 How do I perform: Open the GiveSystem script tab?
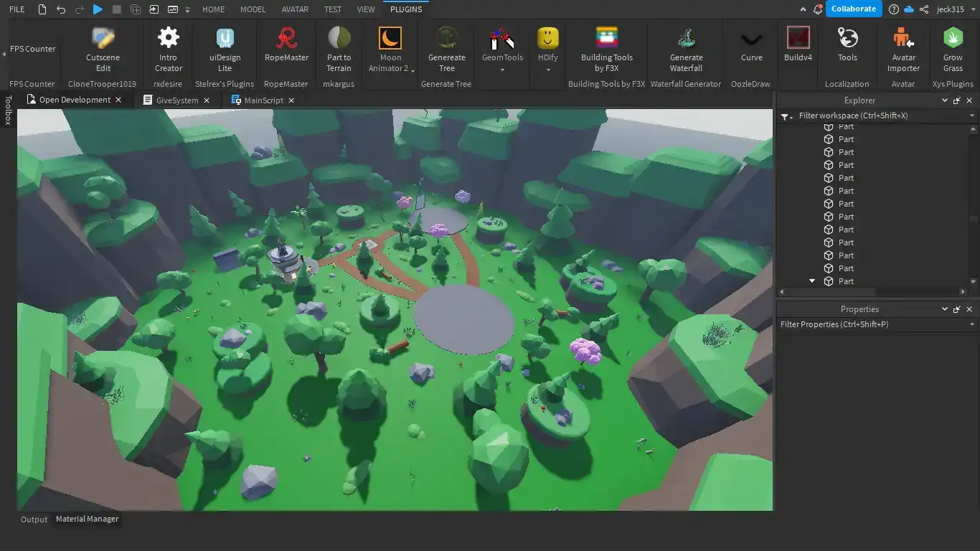pyautogui.click(x=176, y=100)
